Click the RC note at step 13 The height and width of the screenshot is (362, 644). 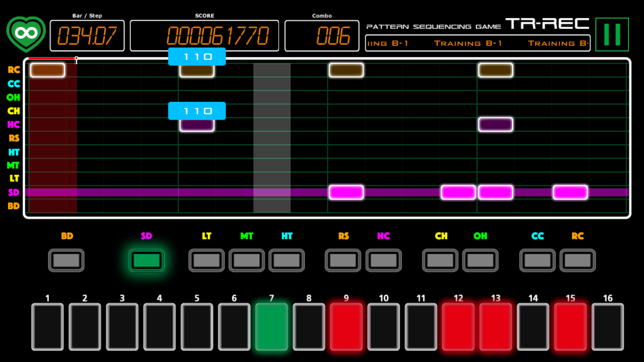tap(495, 70)
